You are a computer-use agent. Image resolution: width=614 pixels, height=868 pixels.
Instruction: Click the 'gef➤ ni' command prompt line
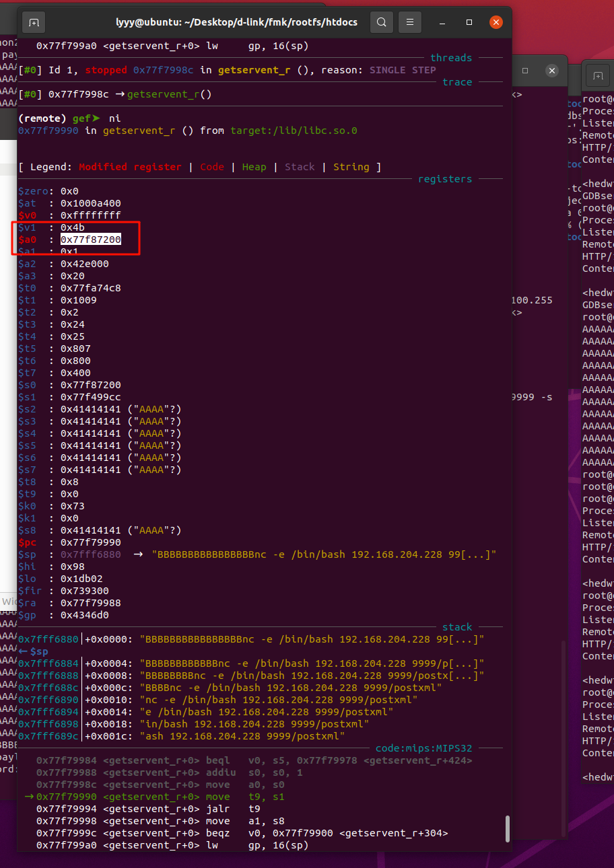[x=69, y=118]
